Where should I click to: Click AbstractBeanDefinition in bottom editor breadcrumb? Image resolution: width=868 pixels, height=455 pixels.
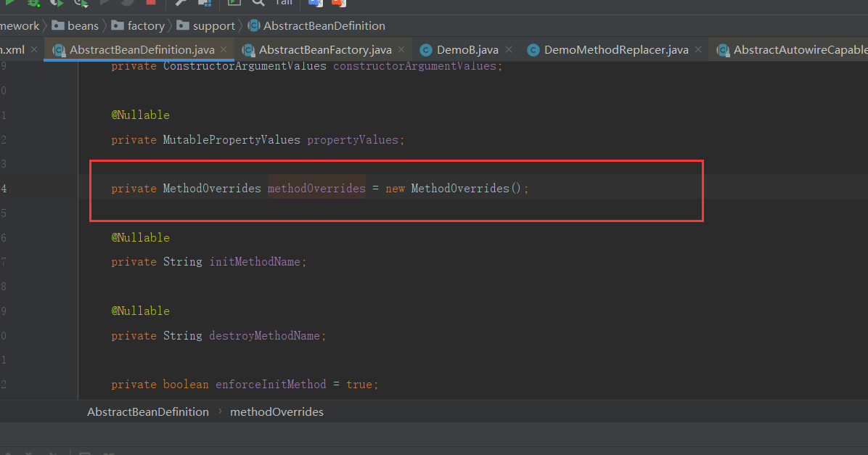pos(148,412)
